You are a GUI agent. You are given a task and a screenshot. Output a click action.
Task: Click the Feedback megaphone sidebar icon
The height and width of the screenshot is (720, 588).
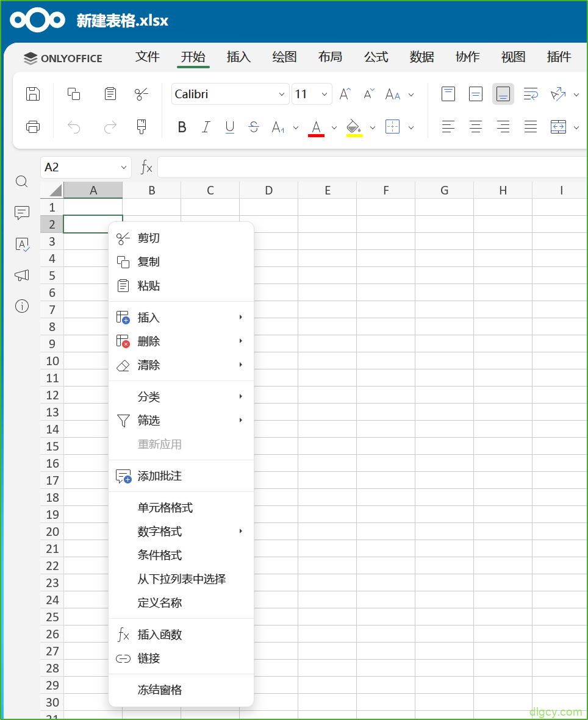21,275
